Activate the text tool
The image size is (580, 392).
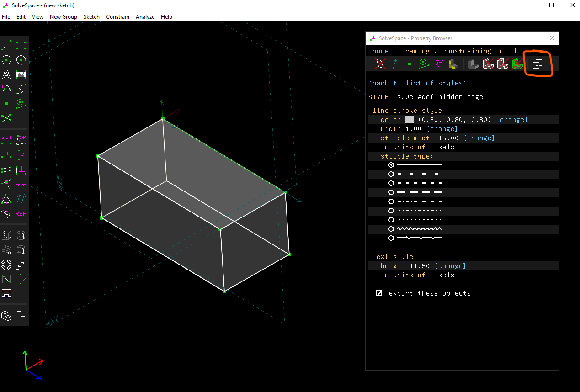[6, 74]
